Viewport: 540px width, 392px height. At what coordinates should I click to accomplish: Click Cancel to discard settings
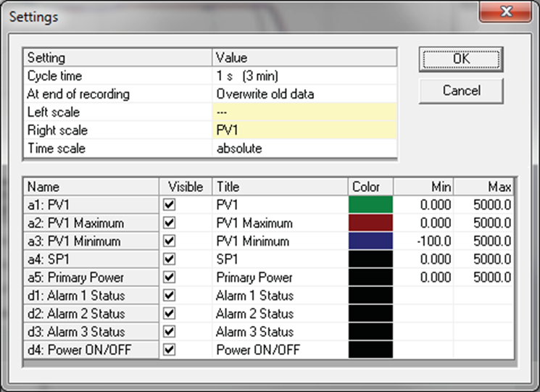(x=461, y=91)
